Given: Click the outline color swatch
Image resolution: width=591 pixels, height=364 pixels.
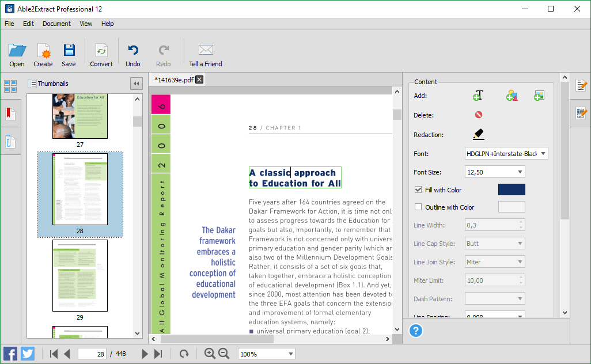Looking at the screenshot, I should [x=512, y=207].
